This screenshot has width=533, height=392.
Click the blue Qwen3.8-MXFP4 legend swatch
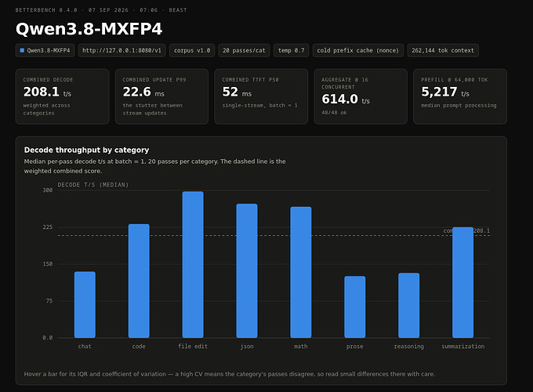tap(22, 50)
